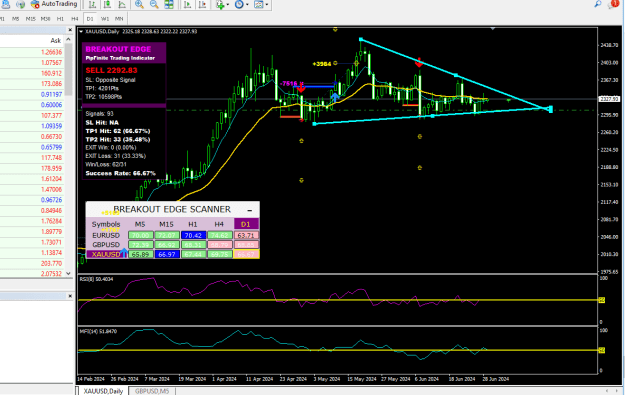The width and height of the screenshot is (625, 395).
Task: Click the scanner D1 column header
Action: click(x=246, y=224)
